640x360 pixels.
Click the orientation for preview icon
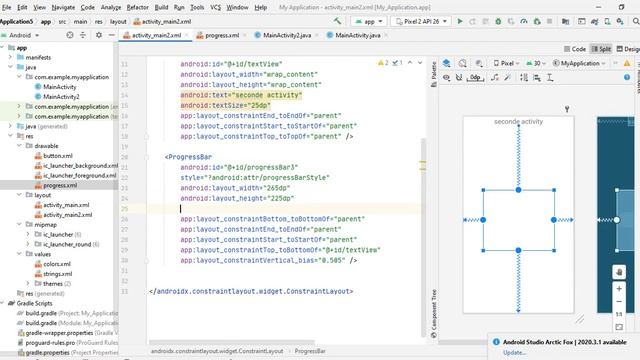click(462, 63)
